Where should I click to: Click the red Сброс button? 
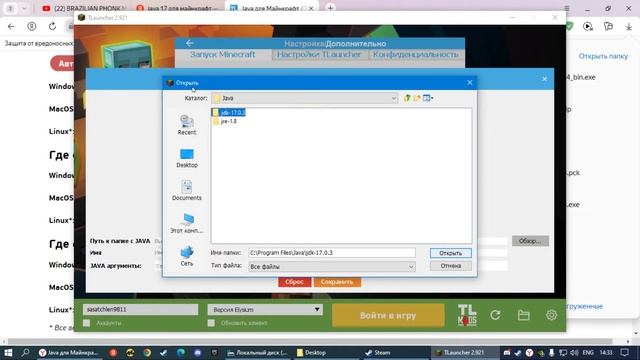(x=295, y=282)
